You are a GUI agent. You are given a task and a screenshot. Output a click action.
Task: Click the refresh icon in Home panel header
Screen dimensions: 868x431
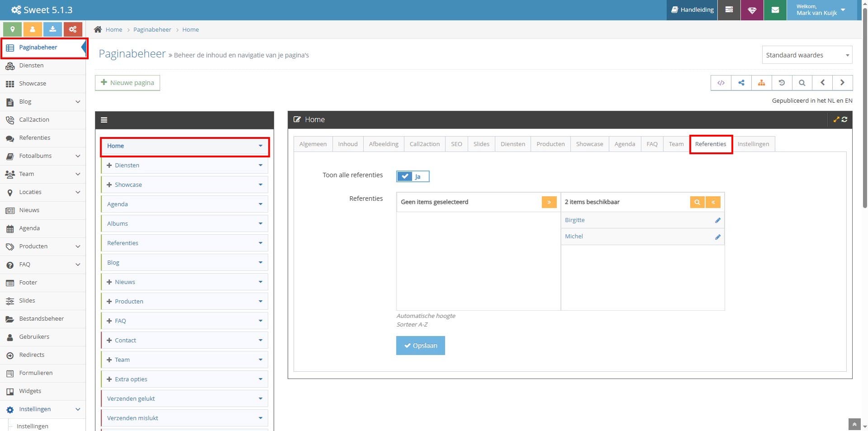point(844,119)
